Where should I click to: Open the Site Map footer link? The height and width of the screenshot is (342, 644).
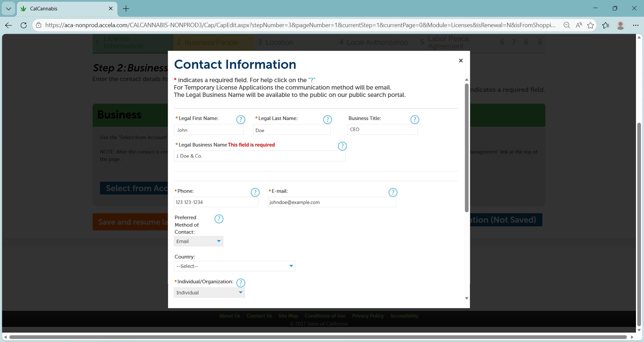coord(288,316)
